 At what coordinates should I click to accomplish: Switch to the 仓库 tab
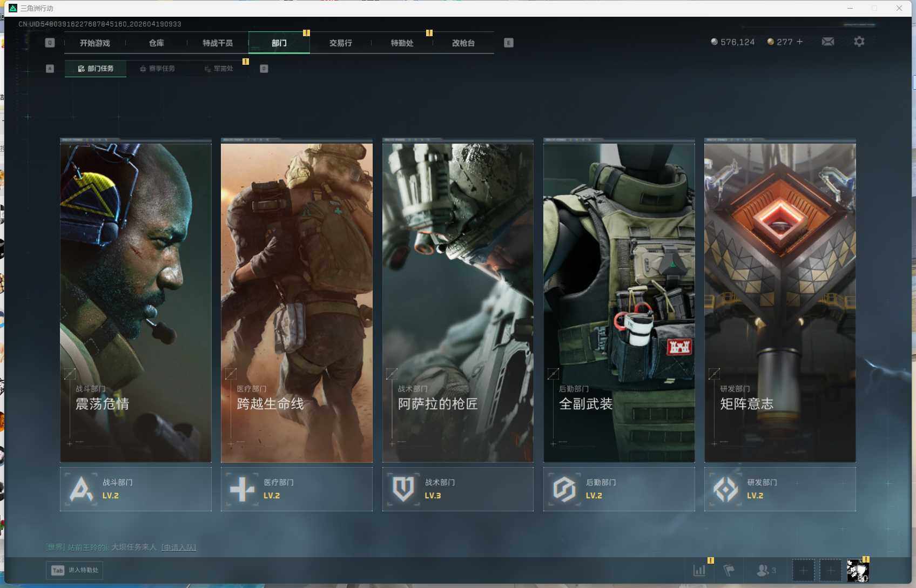pyautogui.click(x=156, y=43)
